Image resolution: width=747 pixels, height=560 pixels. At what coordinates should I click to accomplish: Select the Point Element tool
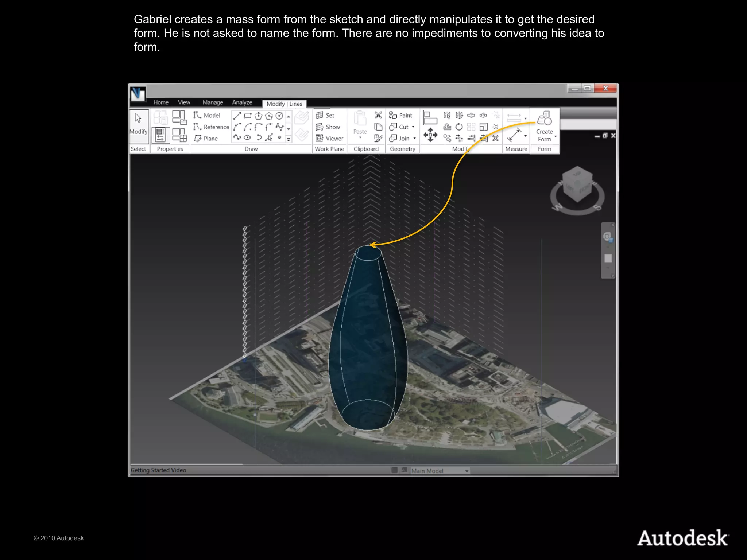279,137
